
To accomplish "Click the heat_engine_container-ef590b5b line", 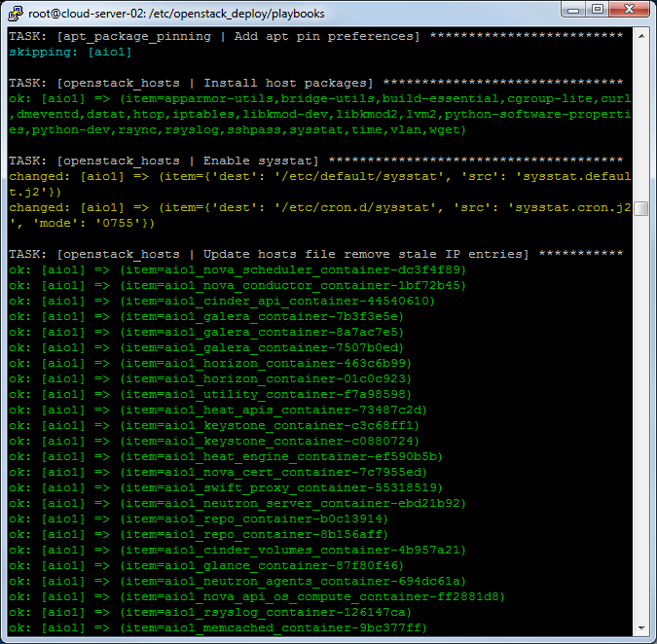I will (226, 456).
